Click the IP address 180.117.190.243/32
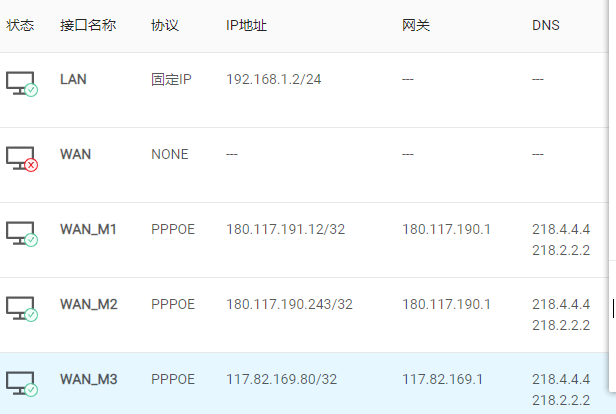The width and height of the screenshot is (616, 414). (289, 304)
